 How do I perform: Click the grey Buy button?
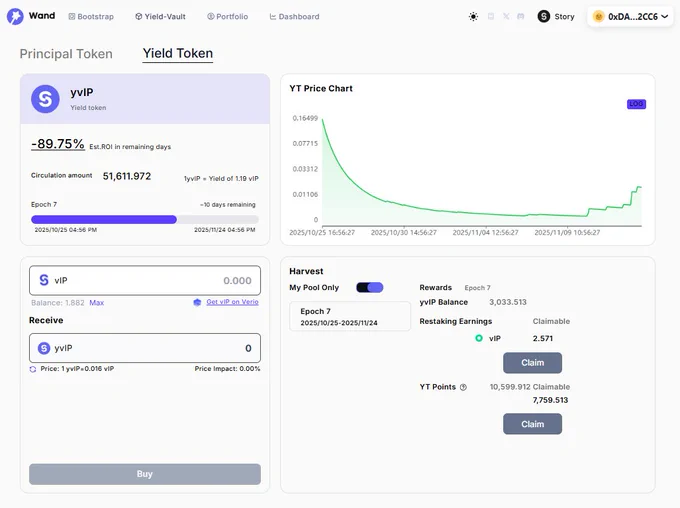(x=145, y=474)
